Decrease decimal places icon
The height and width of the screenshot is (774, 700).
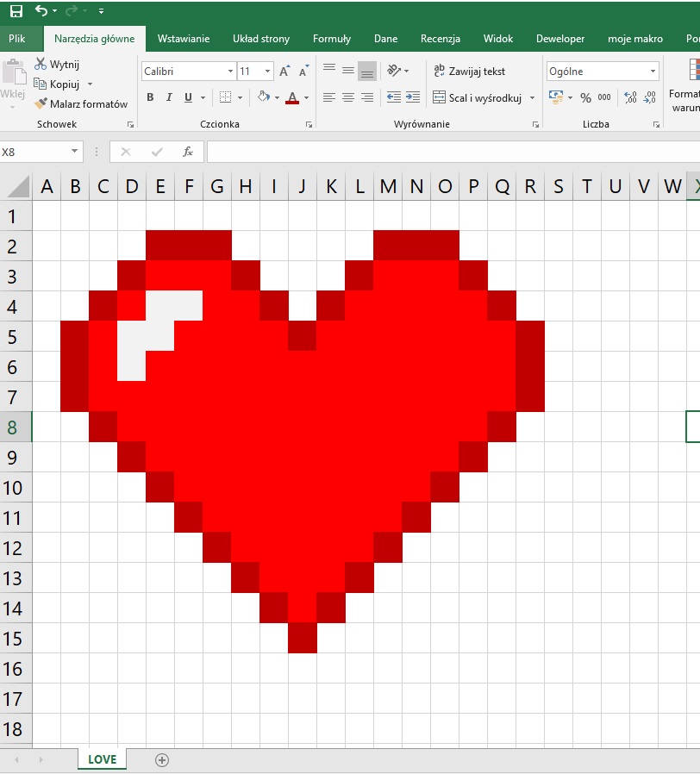pos(650,97)
